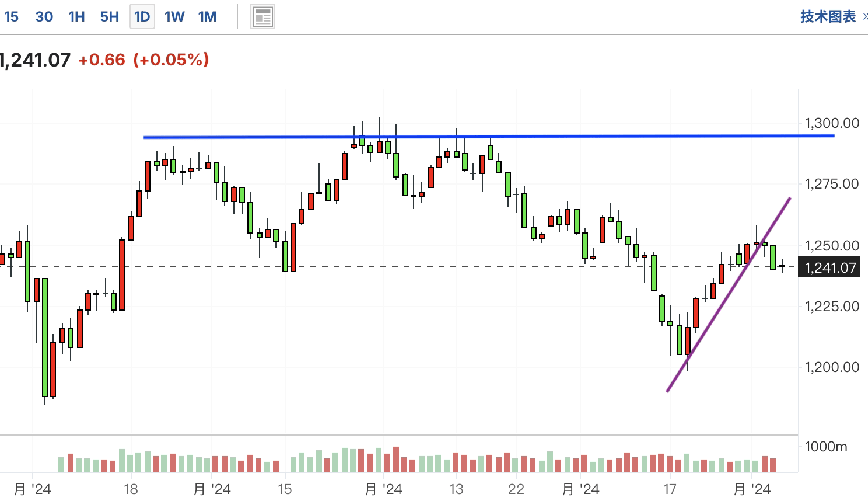Click the 15 date axis label
The height and width of the screenshot is (501, 868).
pos(285,489)
